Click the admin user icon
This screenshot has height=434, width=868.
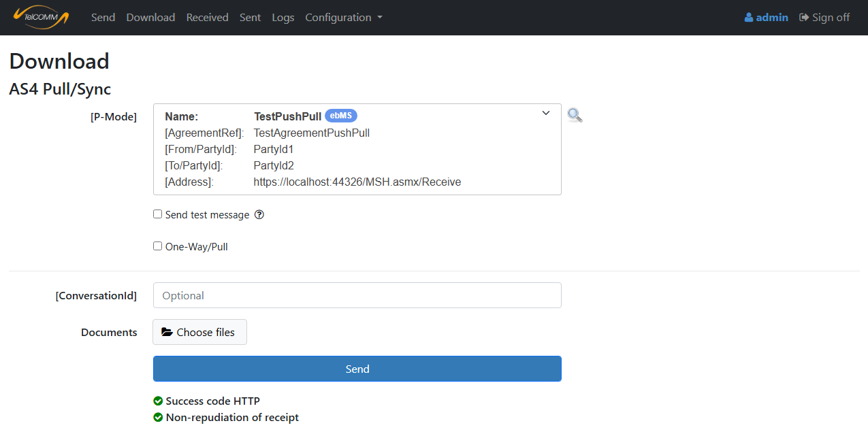tap(749, 18)
